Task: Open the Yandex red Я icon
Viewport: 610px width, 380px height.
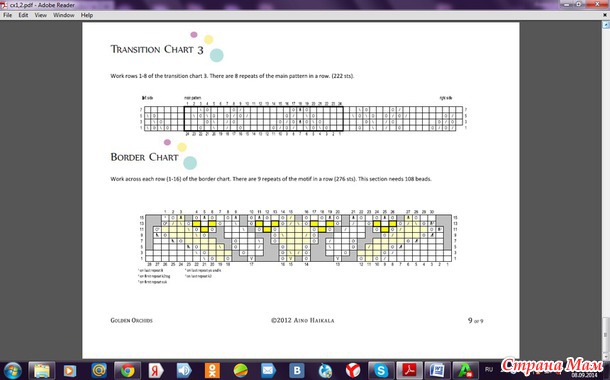Action: tap(156, 371)
